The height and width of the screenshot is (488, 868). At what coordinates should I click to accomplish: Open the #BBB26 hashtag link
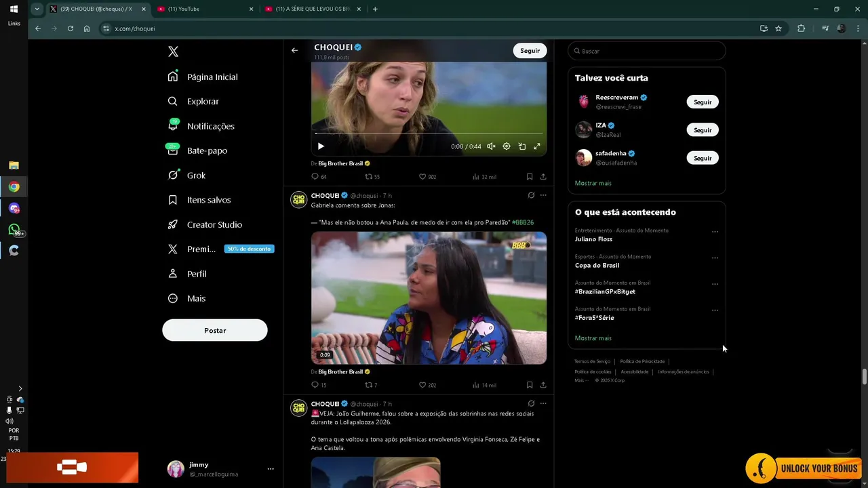pos(523,222)
